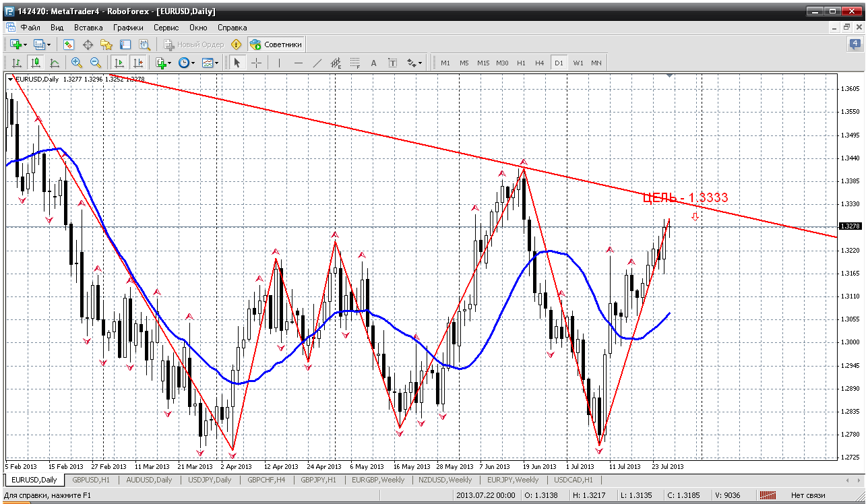Select the vertical line drawing tool
This screenshot has height=504, width=868.
pos(279,63)
